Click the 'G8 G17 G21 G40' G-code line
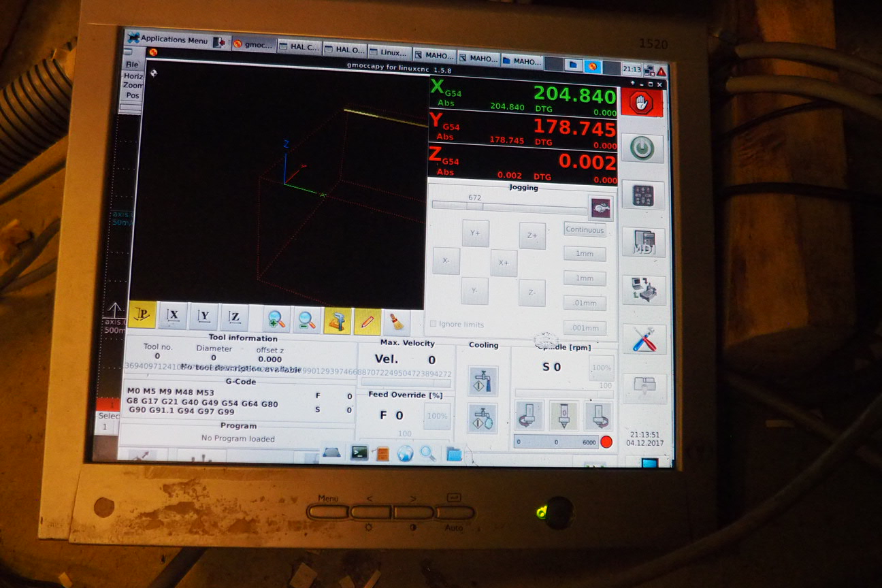Screen dimensions: 882x588 pos(203,402)
